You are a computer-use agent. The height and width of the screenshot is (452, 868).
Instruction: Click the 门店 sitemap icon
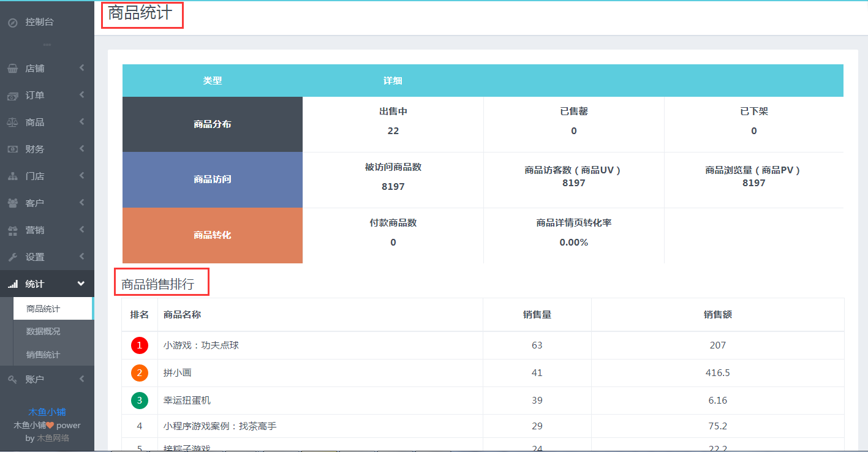[x=12, y=176]
